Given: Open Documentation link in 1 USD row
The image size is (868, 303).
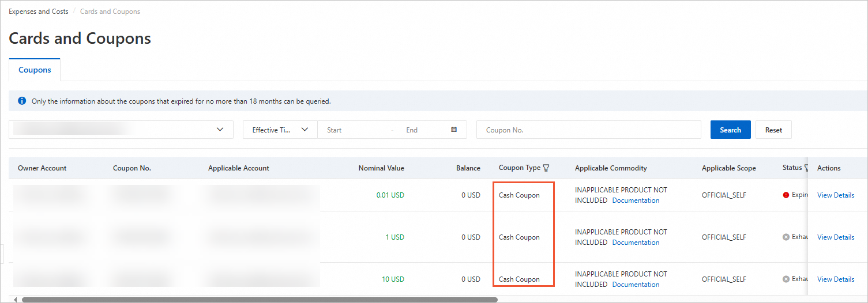Looking at the screenshot, I should coord(636,243).
